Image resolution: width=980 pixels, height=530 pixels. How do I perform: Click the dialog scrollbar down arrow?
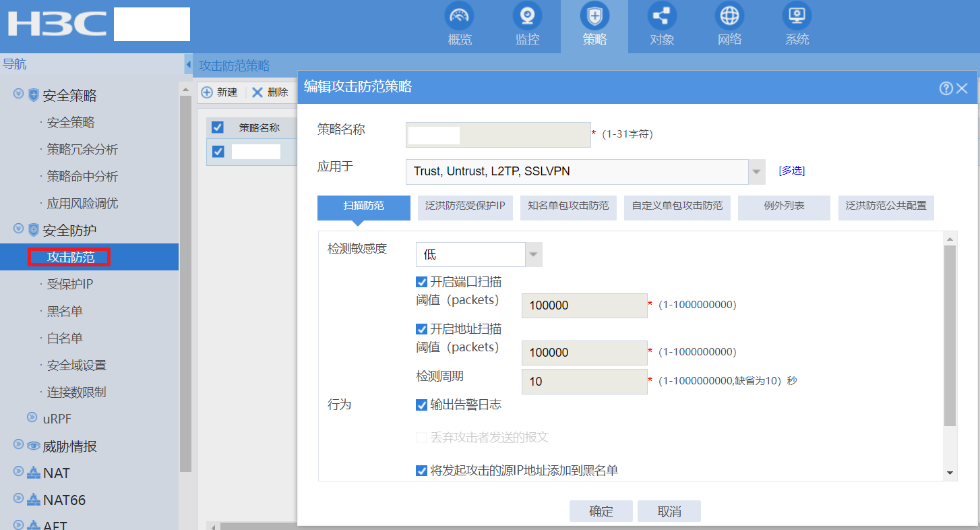[950, 473]
